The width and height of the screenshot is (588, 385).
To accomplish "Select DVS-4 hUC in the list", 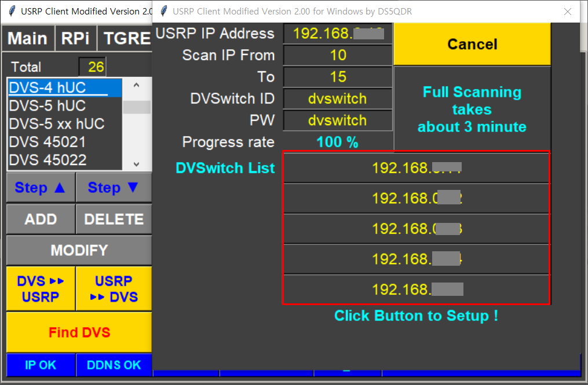I will pos(65,87).
